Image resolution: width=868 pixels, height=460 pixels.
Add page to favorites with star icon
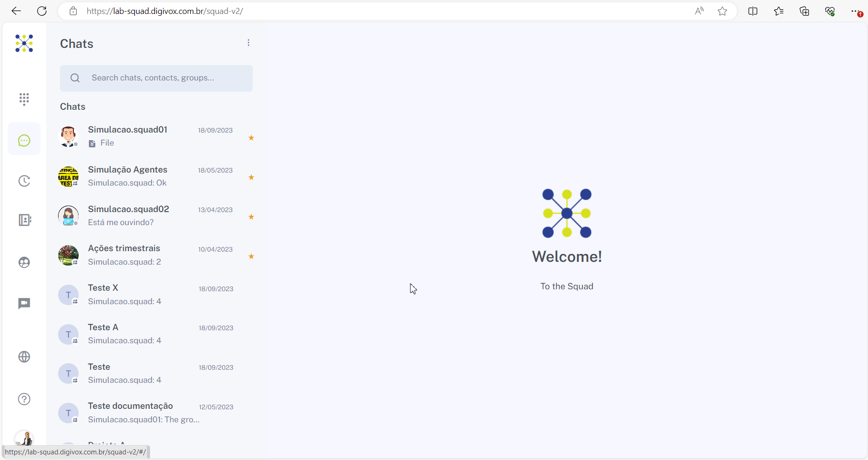pyautogui.click(x=722, y=11)
